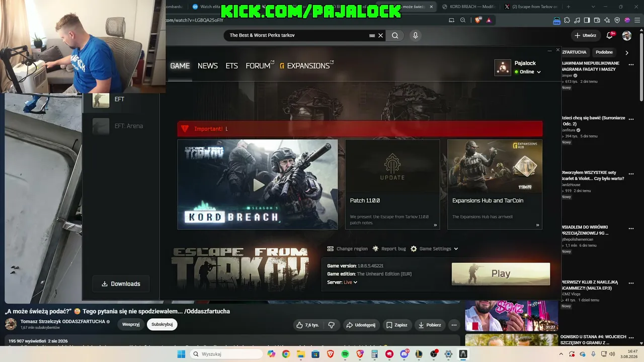The width and height of the screenshot is (644, 362).
Task: Save the video with Zapisz
Action: tap(397, 325)
